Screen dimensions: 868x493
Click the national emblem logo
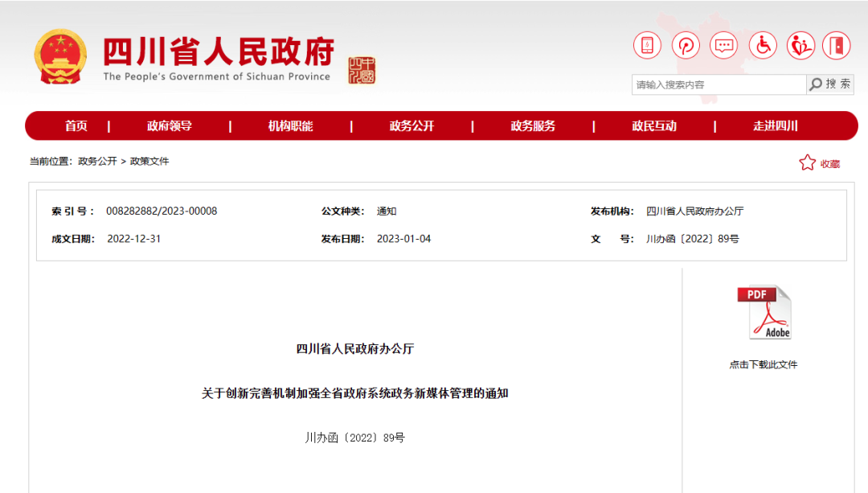tap(60, 56)
